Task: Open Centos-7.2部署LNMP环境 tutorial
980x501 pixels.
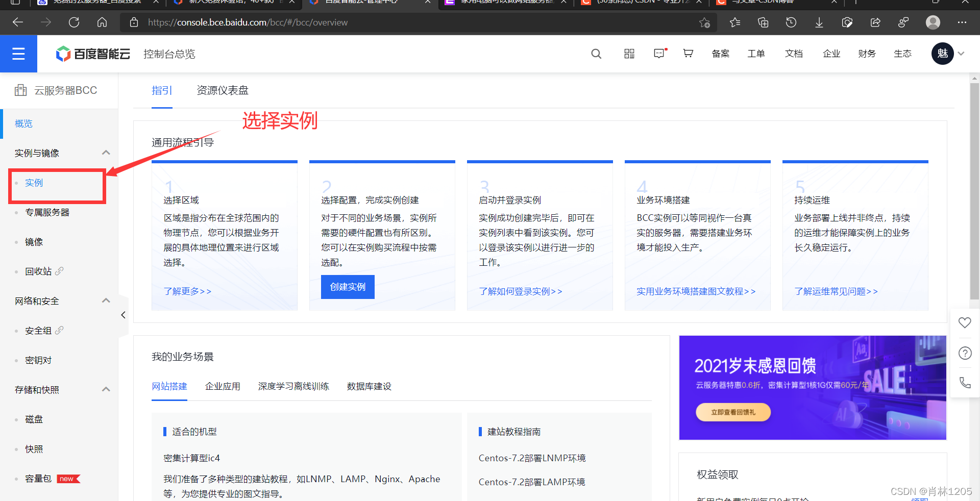Action: pyautogui.click(x=532, y=458)
